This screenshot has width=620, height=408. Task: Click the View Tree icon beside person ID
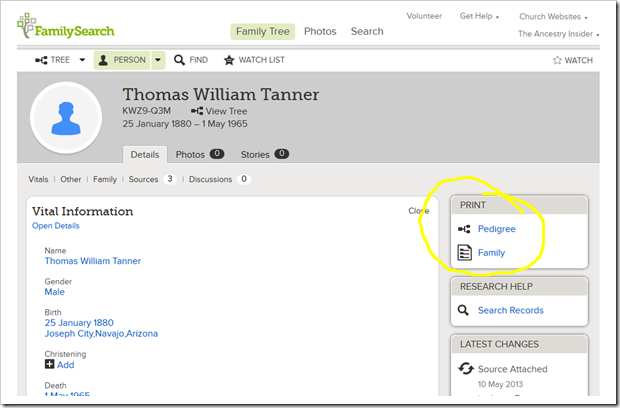point(197,111)
